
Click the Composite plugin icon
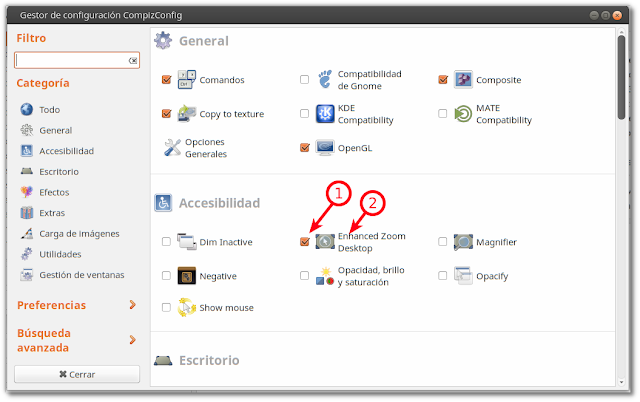pyautogui.click(x=463, y=80)
